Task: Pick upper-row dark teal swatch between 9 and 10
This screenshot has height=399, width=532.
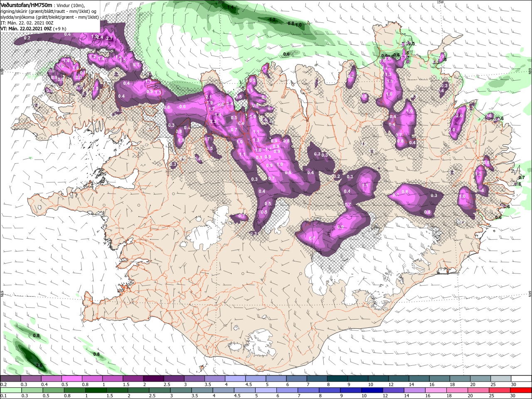Action: pyautogui.click(x=358, y=379)
